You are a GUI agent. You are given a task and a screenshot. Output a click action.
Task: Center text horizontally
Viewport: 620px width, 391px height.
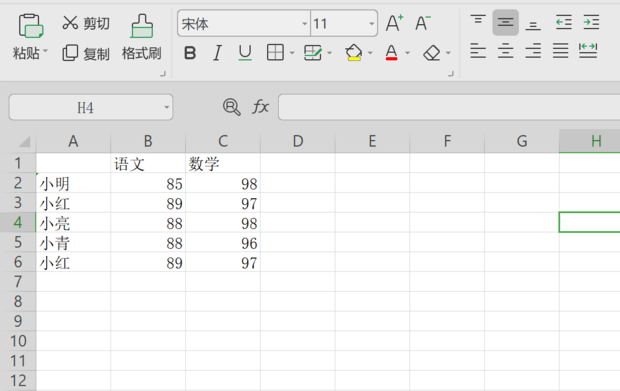[x=505, y=51]
